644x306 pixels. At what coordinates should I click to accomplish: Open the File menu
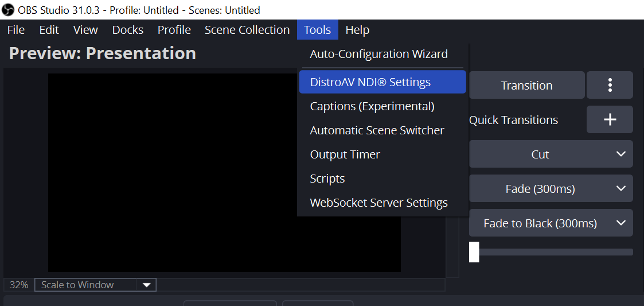pyautogui.click(x=16, y=30)
